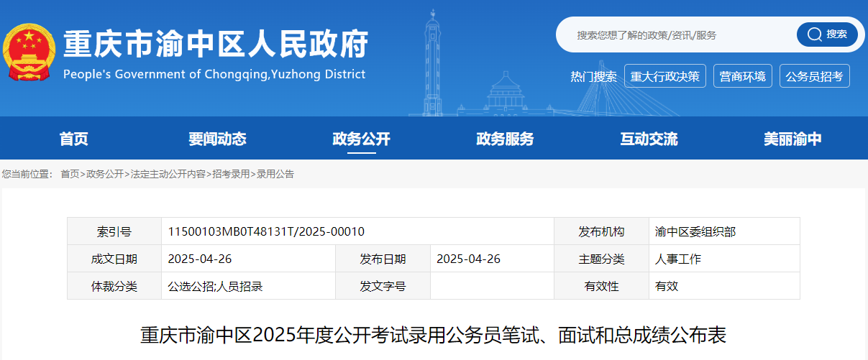This screenshot has height=360, width=868.
Task: Click the article title 重庆市渝中区2025年度公开考试录用公务员
Action: point(433,336)
